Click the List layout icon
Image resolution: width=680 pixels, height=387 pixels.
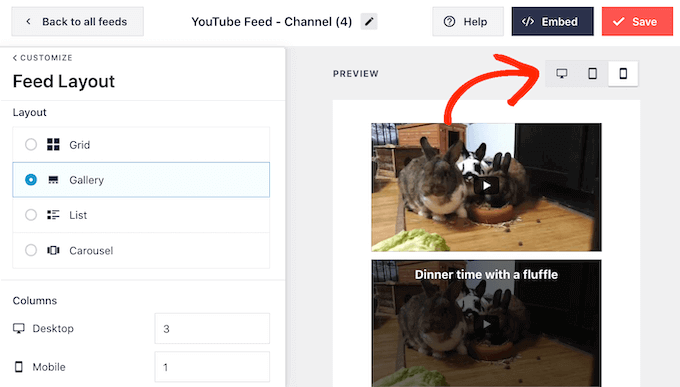click(x=53, y=215)
